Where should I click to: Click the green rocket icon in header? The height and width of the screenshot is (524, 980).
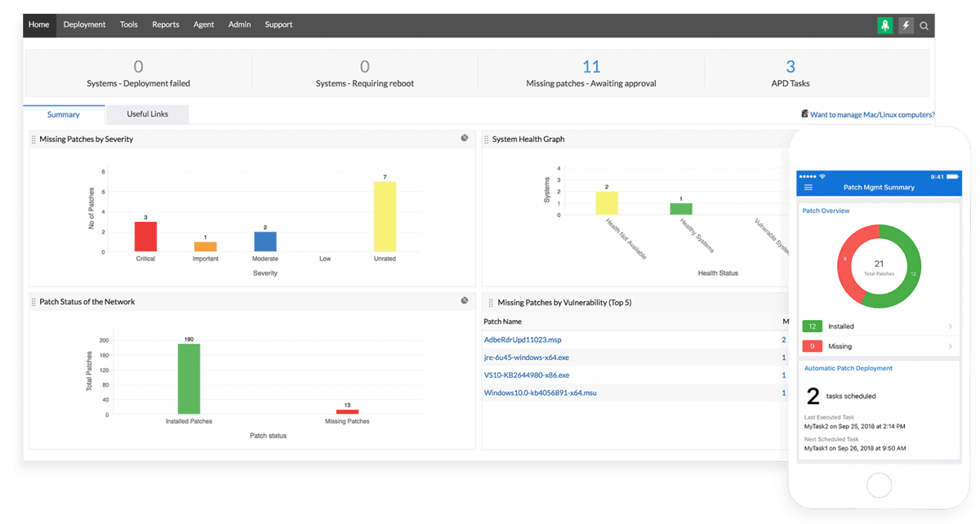(885, 25)
